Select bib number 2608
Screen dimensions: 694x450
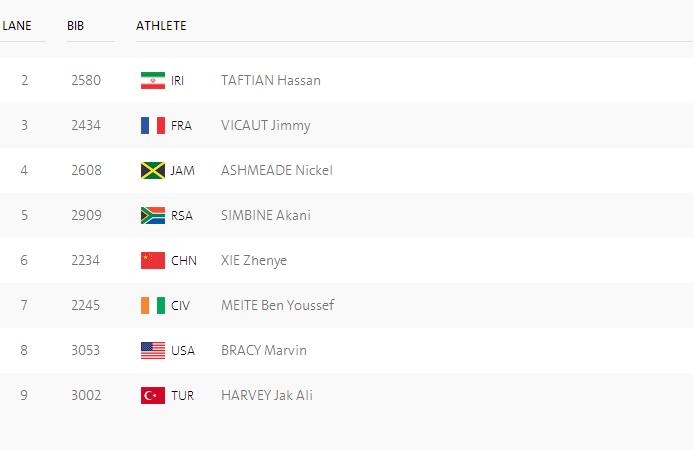click(x=86, y=170)
